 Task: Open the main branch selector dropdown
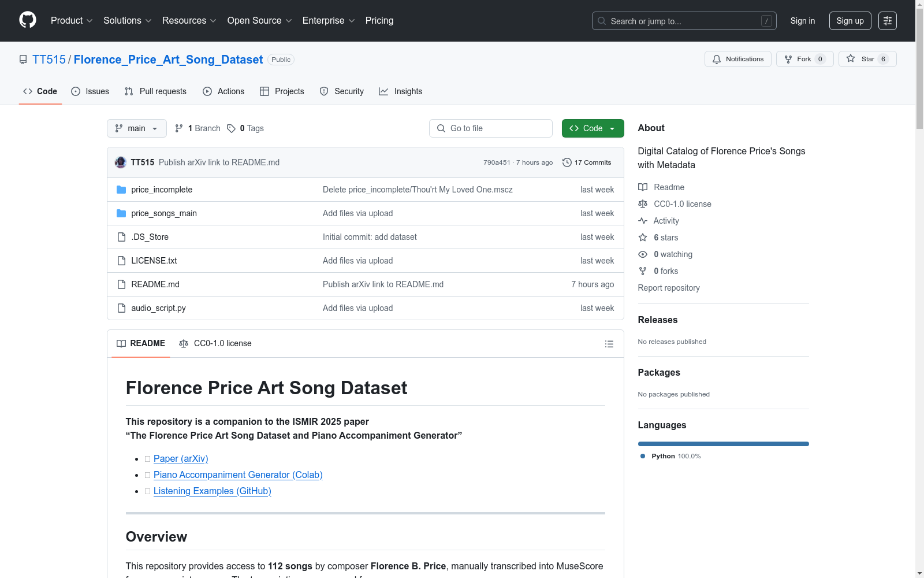click(x=137, y=128)
